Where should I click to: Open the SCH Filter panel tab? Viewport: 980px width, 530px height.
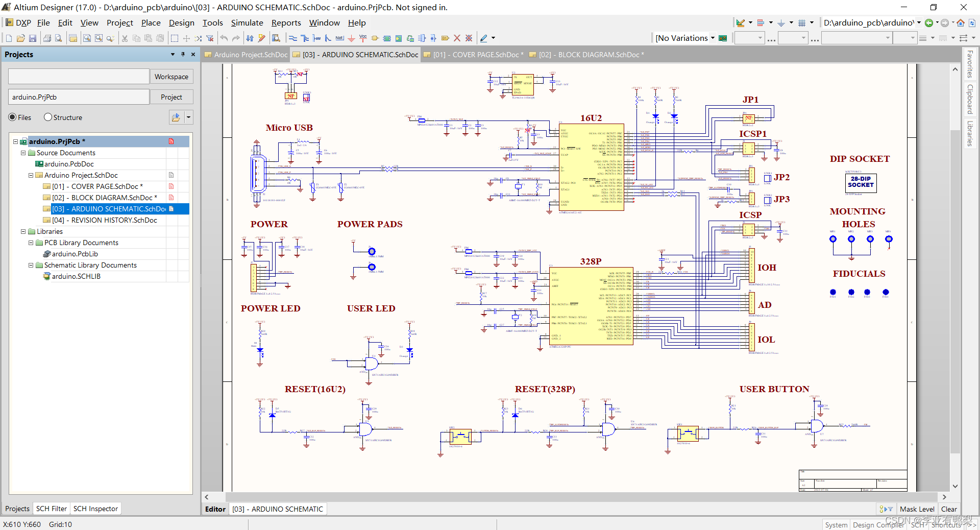tap(51, 509)
